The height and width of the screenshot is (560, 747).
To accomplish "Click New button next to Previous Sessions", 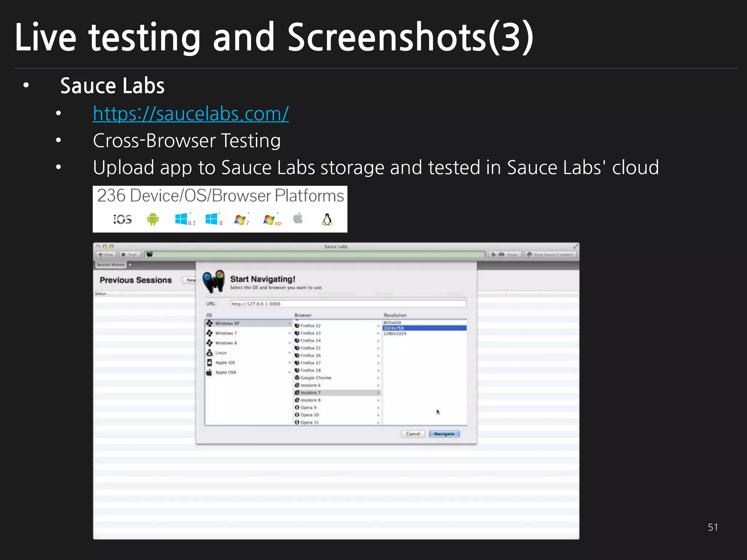I will coord(189,280).
